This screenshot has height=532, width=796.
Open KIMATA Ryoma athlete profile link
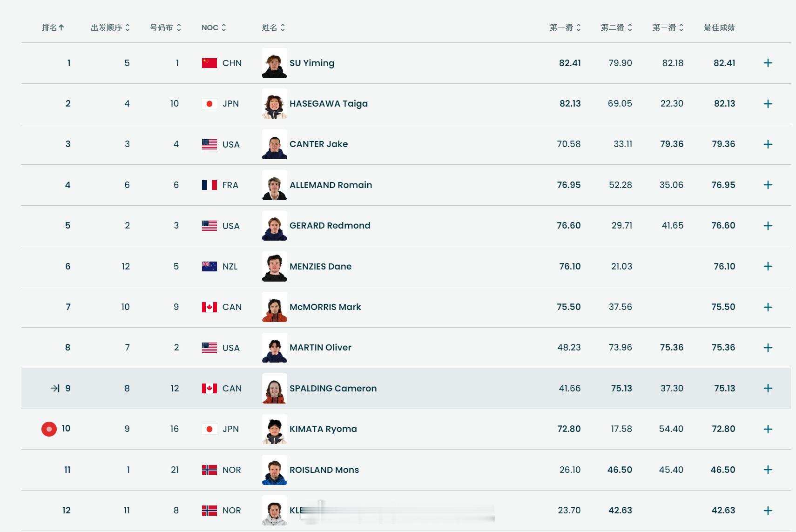pyautogui.click(x=323, y=429)
